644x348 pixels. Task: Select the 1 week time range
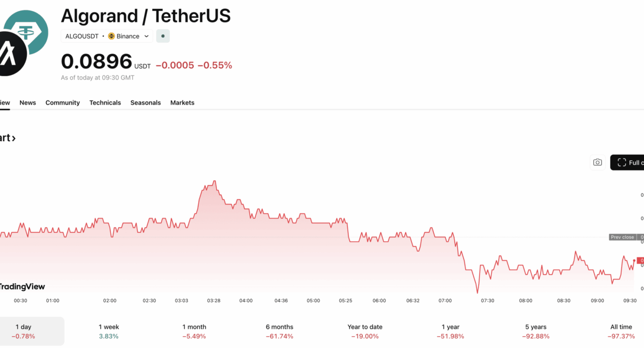pos(109,331)
